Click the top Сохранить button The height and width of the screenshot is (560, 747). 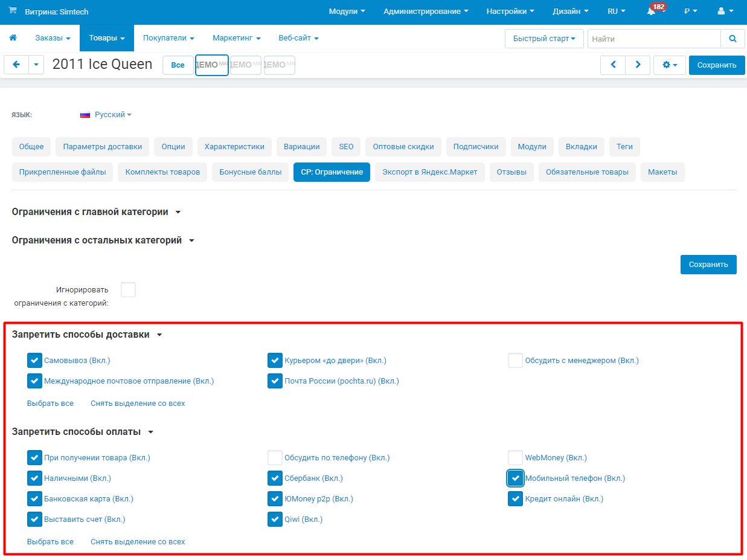click(x=717, y=65)
